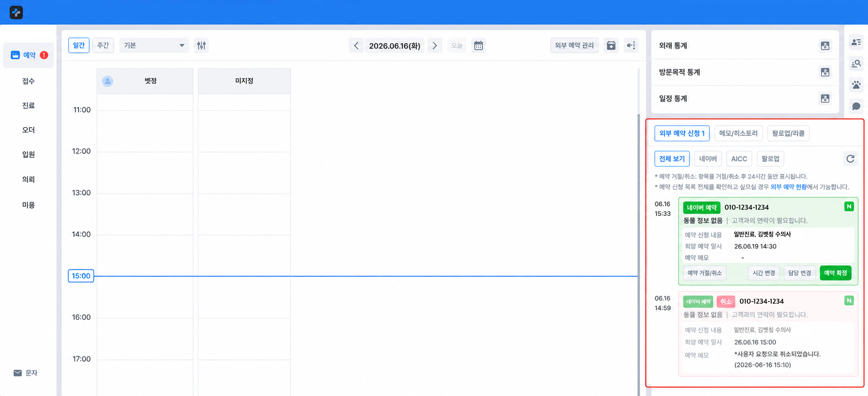Click the customer list icon in right rail
This screenshot has height=396, width=868.
[856, 42]
